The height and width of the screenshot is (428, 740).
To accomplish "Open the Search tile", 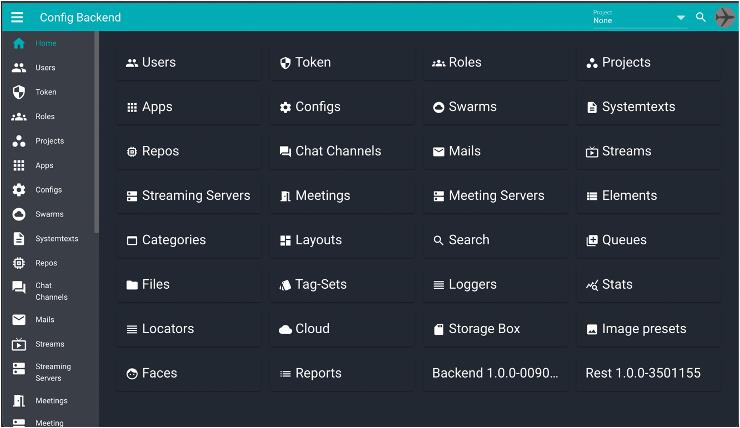I will click(x=495, y=240).
